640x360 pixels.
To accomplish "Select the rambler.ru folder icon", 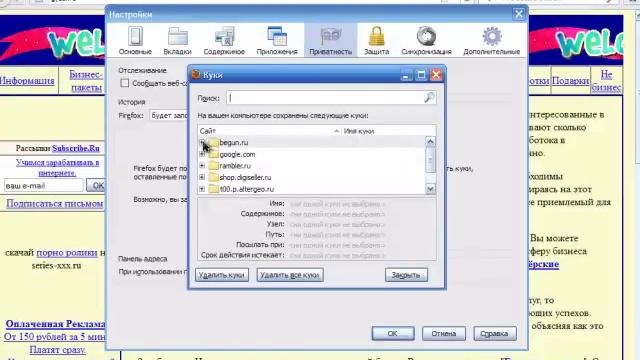I will (213, 166).
